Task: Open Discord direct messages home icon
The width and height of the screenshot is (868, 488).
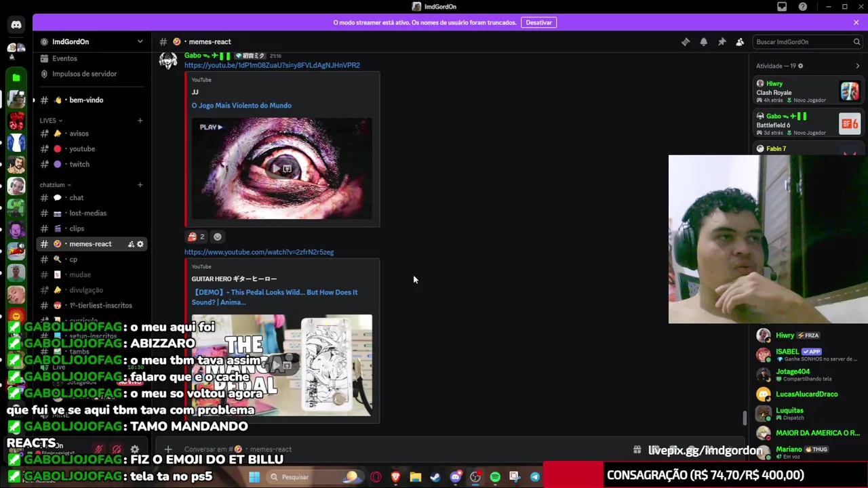Action: 16,25
